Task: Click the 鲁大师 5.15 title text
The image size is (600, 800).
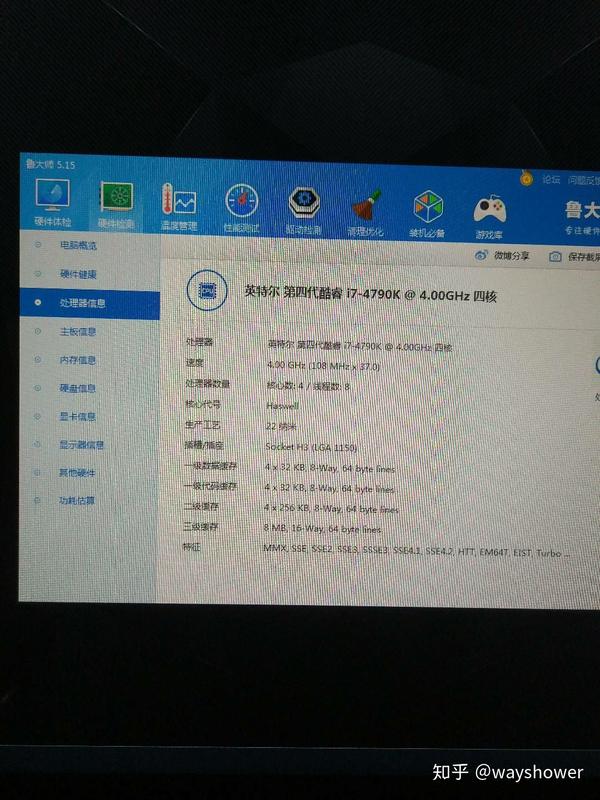Action: (51, 164)
